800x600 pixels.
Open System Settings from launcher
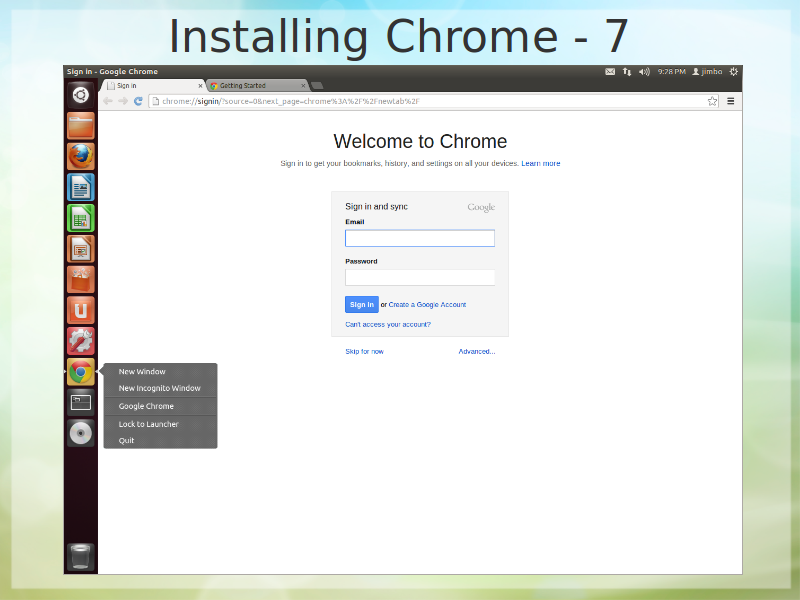81,341
